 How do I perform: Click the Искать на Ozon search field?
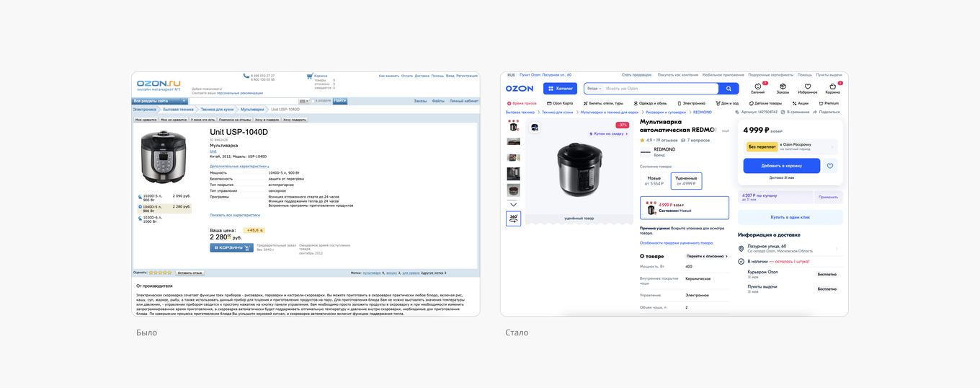click(x=659, y=89)
